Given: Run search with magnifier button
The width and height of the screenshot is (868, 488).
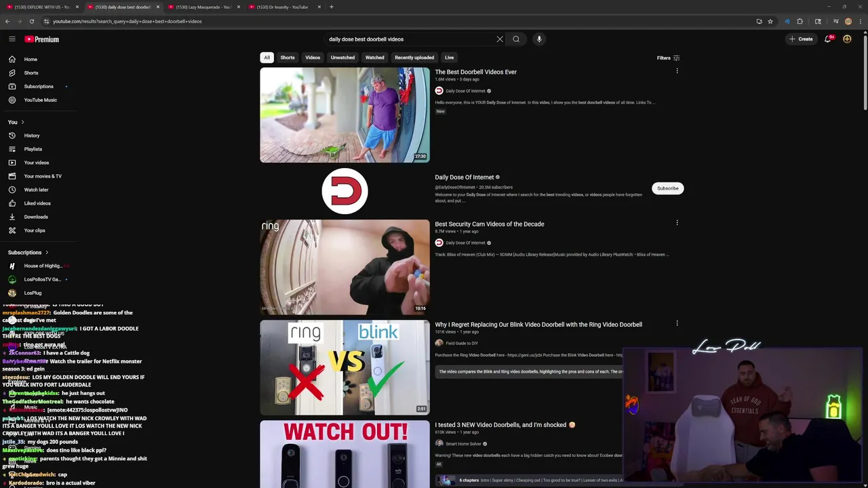Looking at the screenshot, I should tap(516, 39).
